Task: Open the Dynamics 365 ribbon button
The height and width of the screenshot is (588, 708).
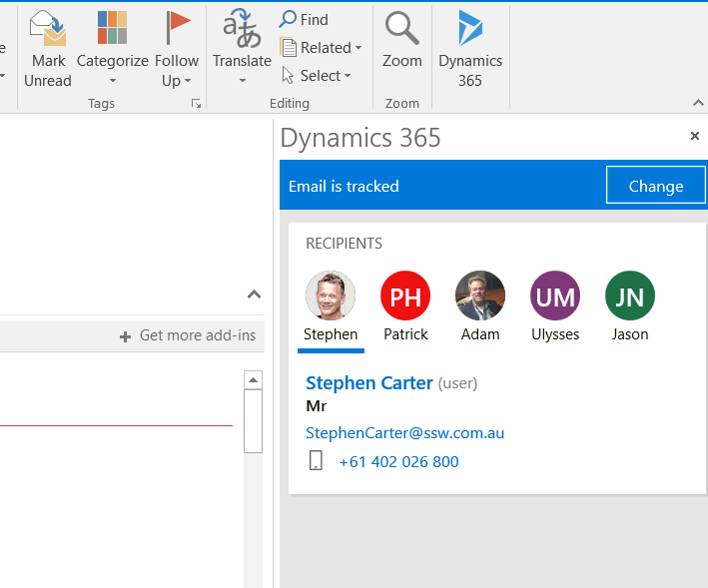Action: coord(469,29)
